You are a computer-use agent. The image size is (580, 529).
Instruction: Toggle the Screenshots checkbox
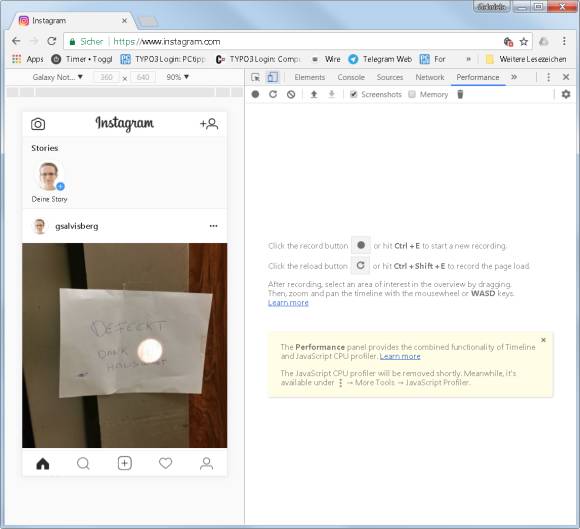(354, 94)
